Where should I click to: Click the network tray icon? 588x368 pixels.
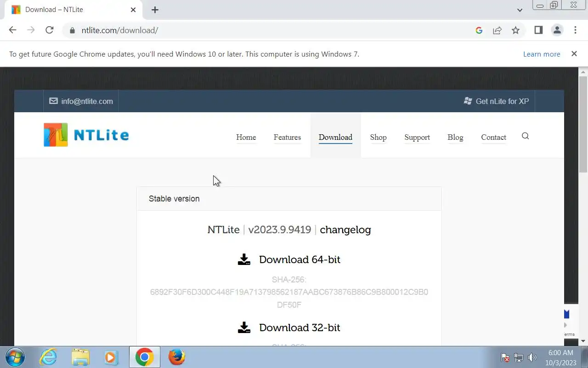point(519,357)
